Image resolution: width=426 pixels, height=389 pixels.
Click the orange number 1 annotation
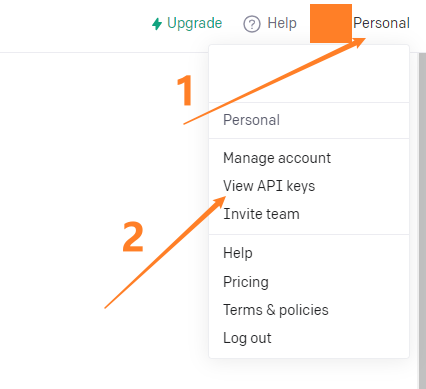(x=185, y=90)
